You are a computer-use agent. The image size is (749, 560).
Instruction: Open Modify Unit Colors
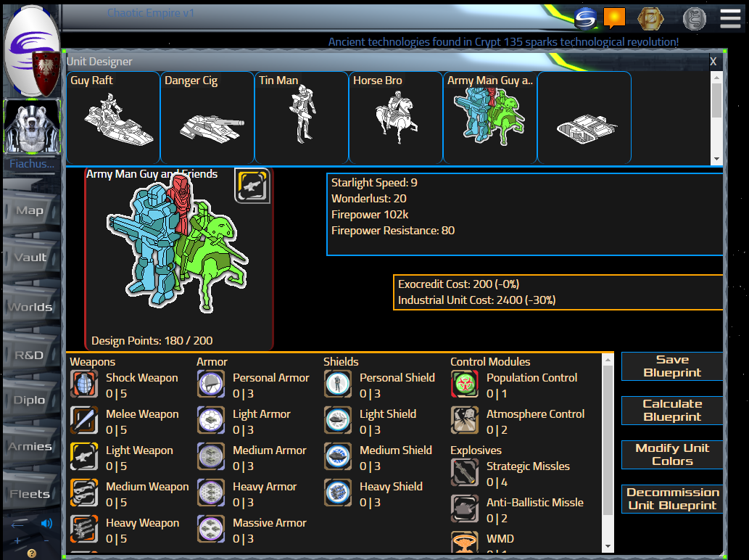coord(672,455)
